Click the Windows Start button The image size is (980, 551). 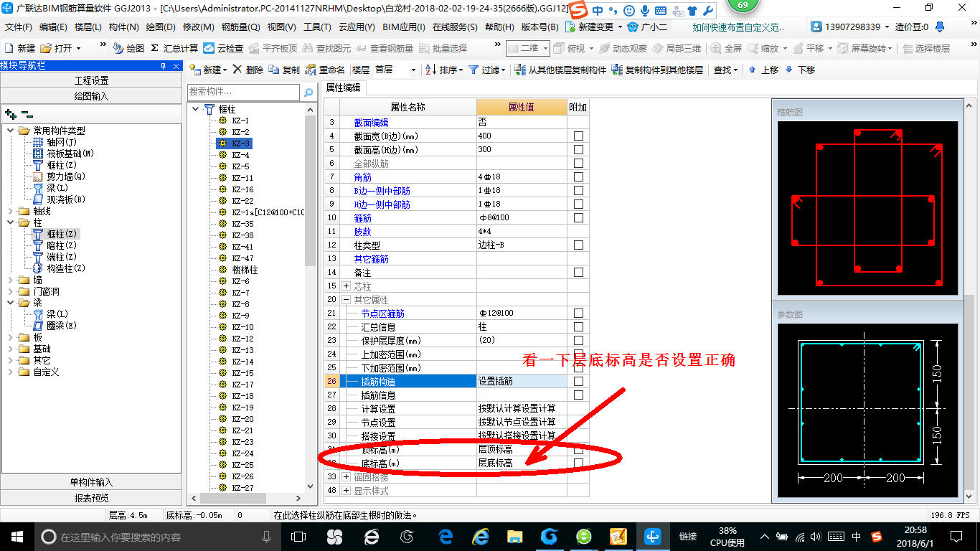pos(17,536)
